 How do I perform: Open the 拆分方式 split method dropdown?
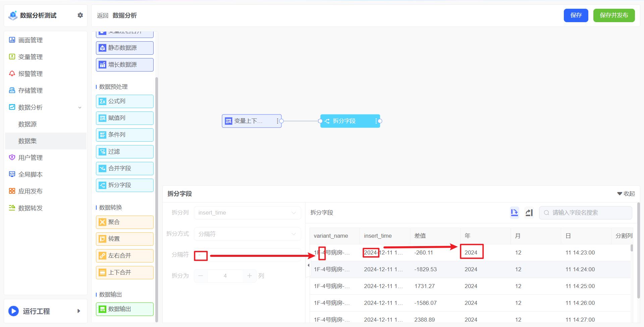pyautogui.click(x=247, y=234)
